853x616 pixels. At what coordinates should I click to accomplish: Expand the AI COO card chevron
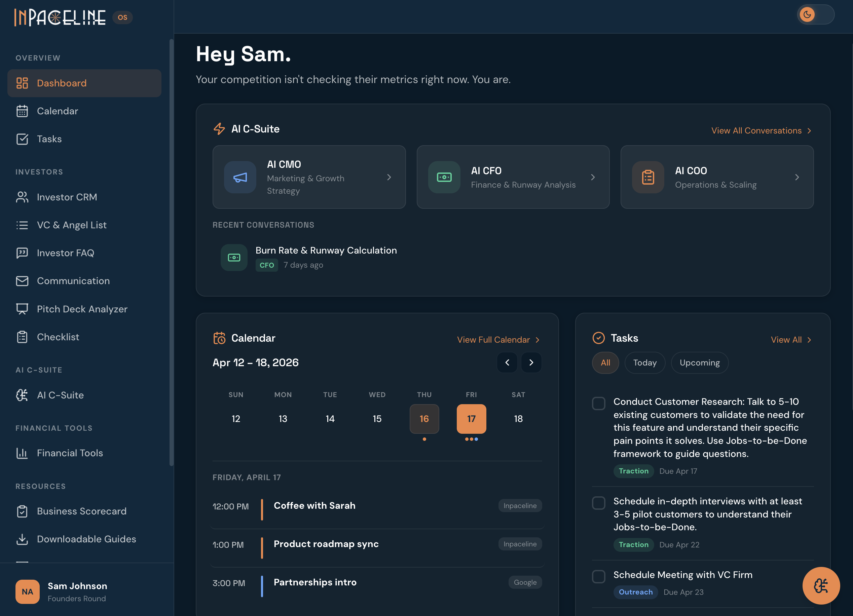tap(796, 177)
